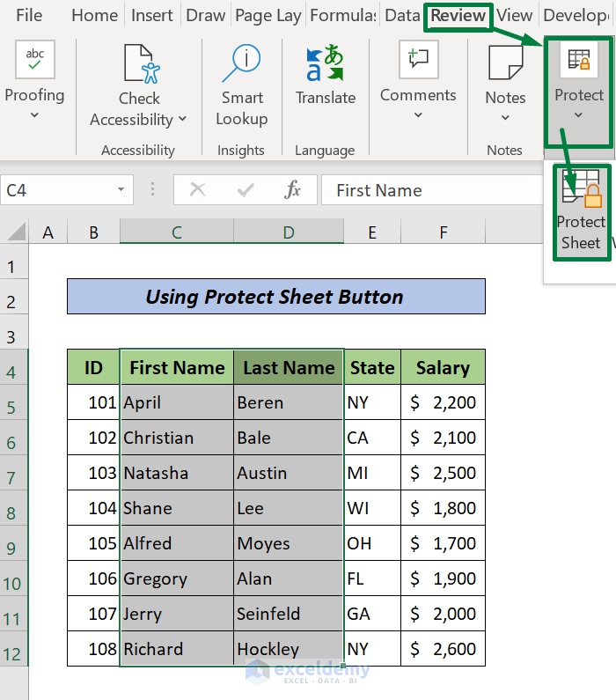The height and width of the screenshot is (700, 616).
Task: Select column C header
Action: 177,232
